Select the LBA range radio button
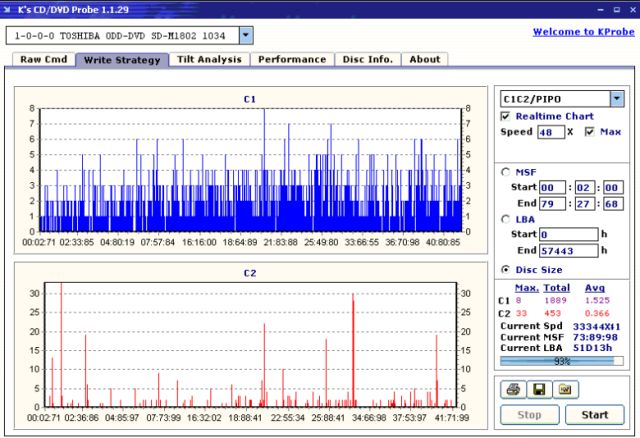 click(x=505, y=219)
